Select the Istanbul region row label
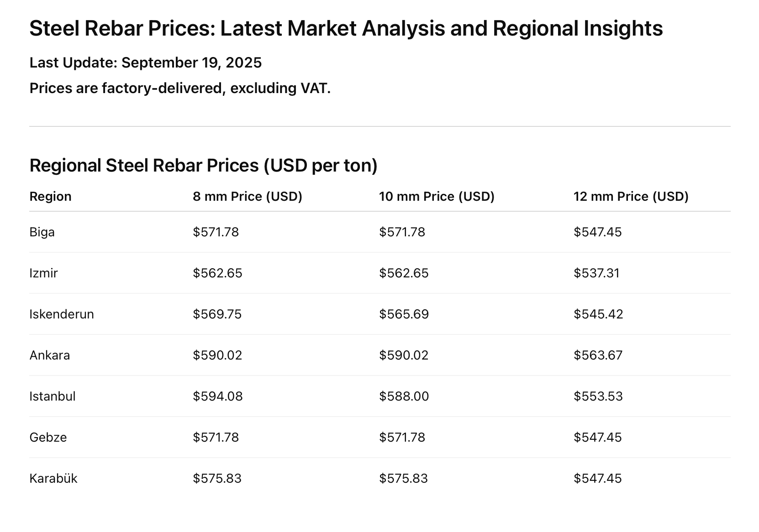 click(53, 396)
